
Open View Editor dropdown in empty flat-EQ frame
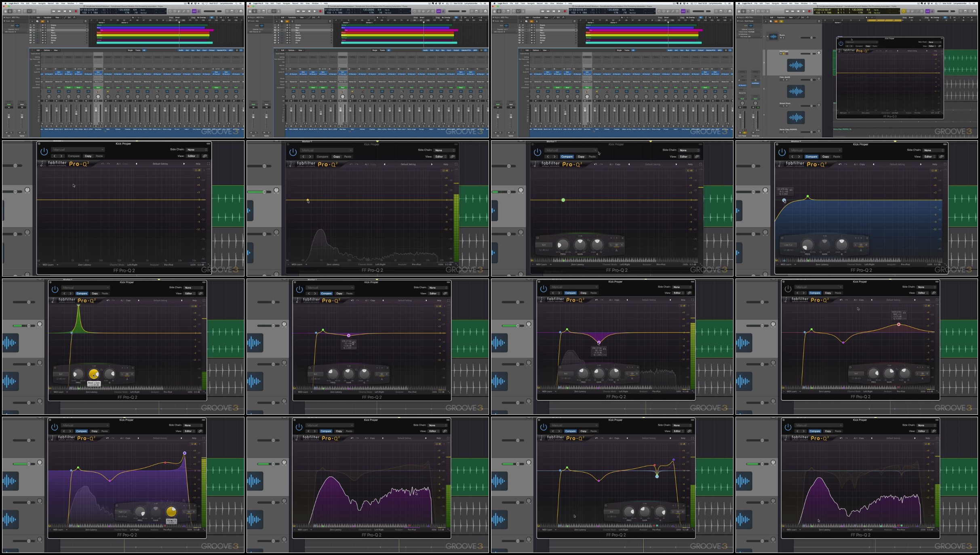click(193, 156)
